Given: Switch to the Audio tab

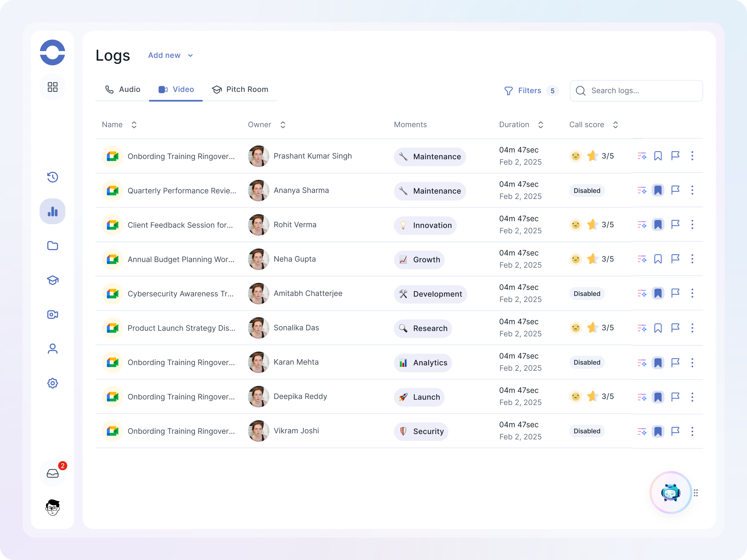Looking at the screenshot, I should (123, 89).
